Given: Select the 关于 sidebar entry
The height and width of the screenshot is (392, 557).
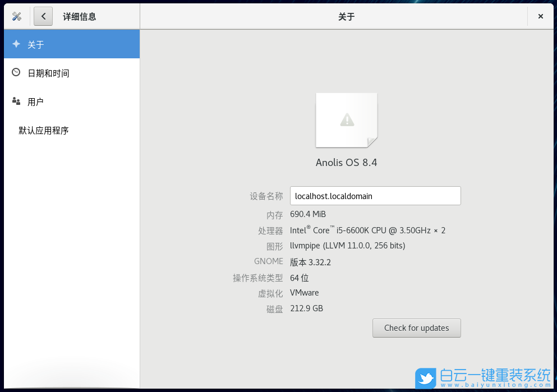Looking at the screenshot, I should point(71,44).
